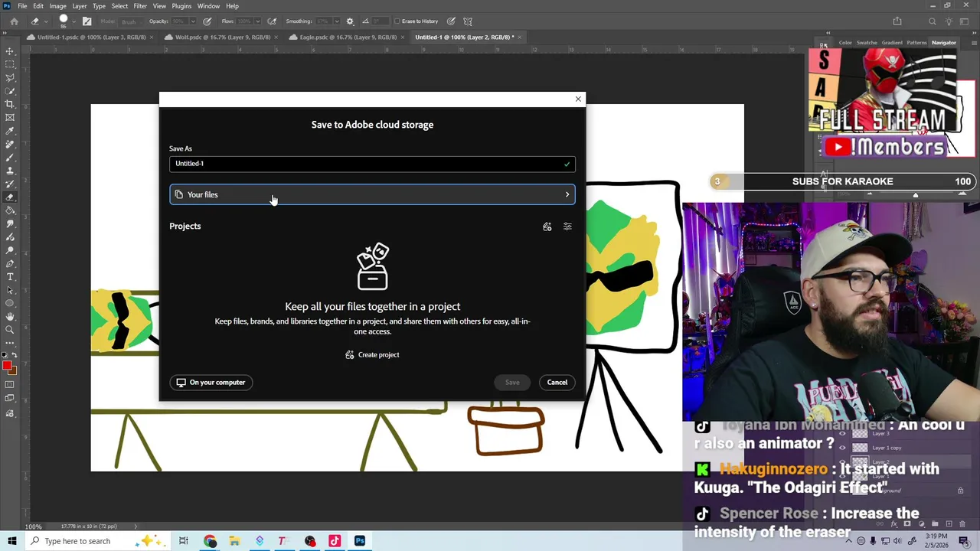
Task: Open the Plugins menu
Action: tap(181, 6)
